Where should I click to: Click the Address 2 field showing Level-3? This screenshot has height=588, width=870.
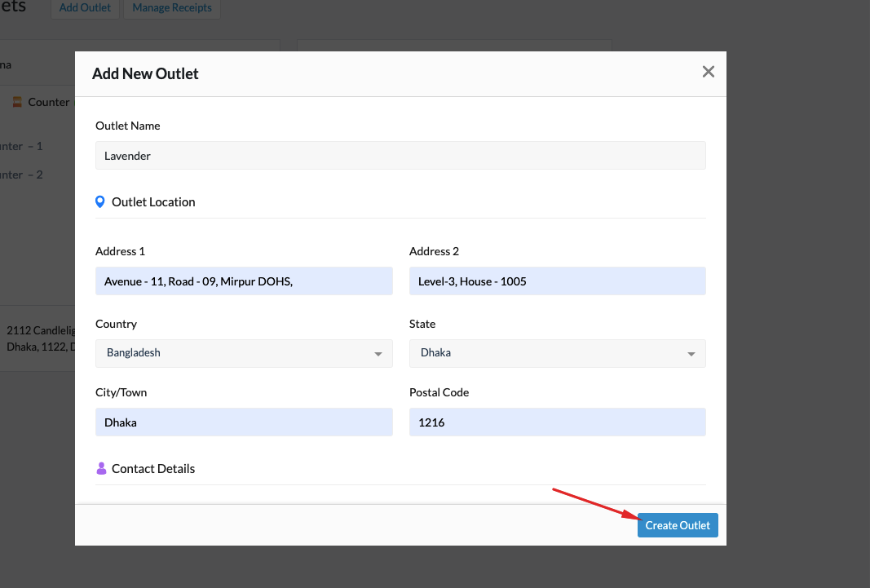point(557,281)
